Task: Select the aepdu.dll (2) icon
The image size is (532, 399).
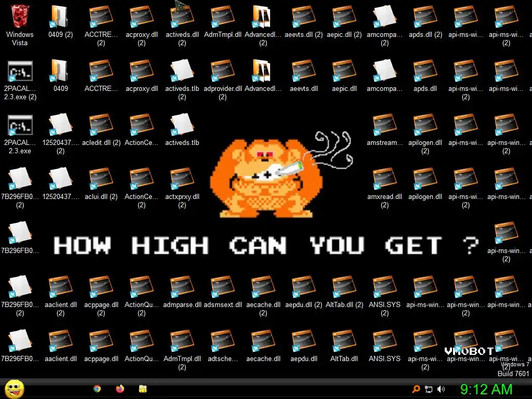Action: coord(303,287)
